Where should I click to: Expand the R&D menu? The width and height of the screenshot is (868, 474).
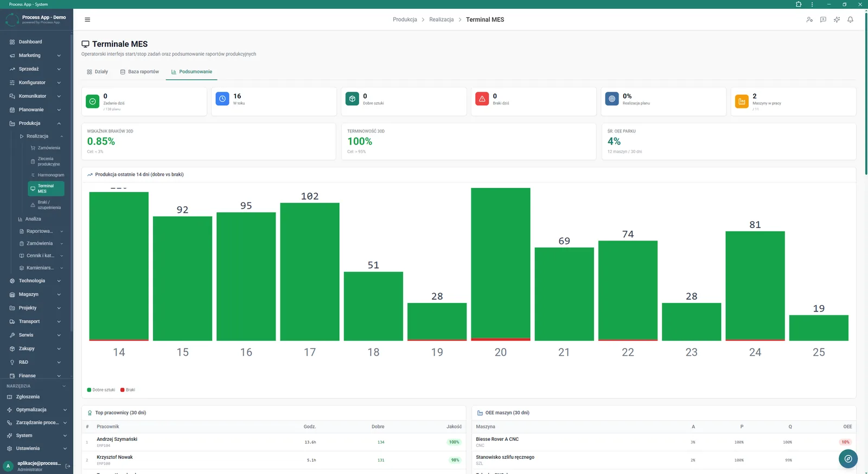click(36, 362)
